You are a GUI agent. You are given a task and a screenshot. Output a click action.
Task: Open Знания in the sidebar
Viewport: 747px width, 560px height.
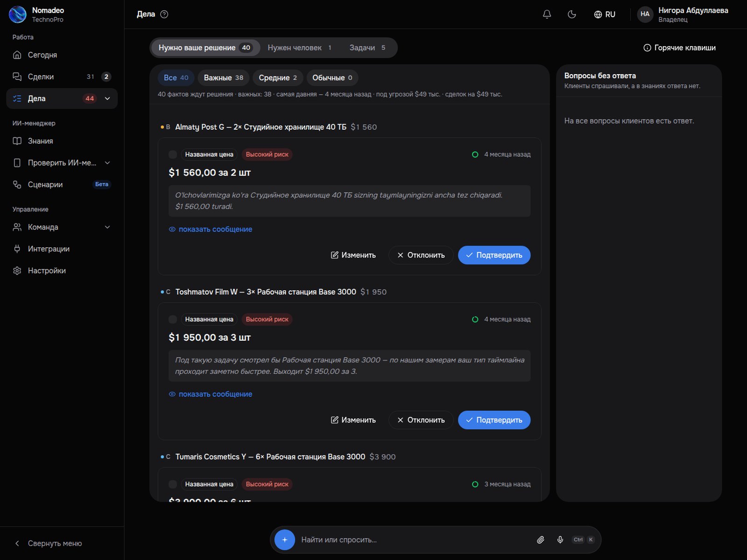[x=62, y=141]
